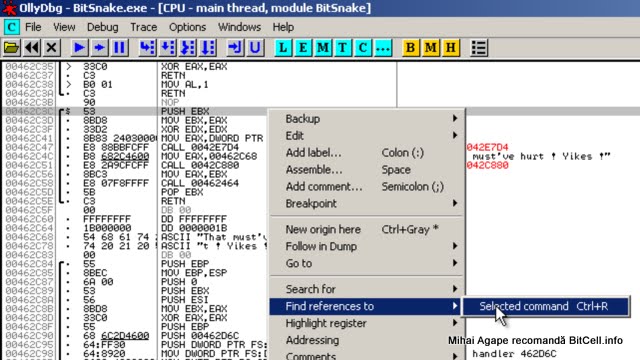Select the PUSH 0 instruction line
This screenshot has width=640, height=360.
pyautogui.click(x=179, y=282)
